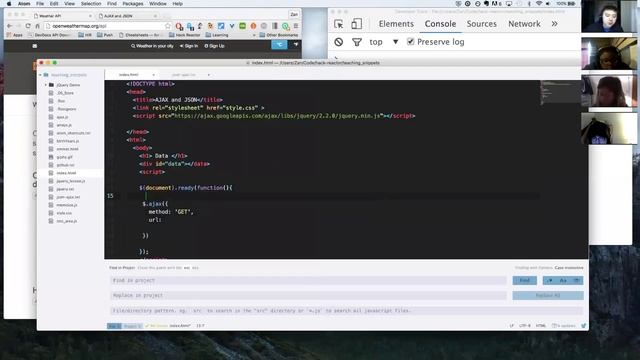The image size is (640, 360).
Task: Open the Find menu
Action: (112, 4)
